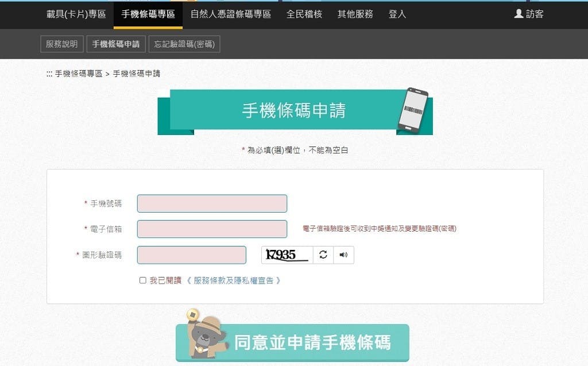Open the 全民稽核 menu
The width and height of the screenshot is (588, 366).
tap(304, 14)
